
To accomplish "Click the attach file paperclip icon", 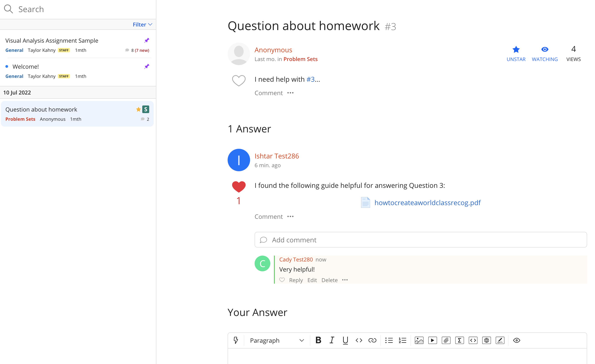I will click(x=446, y=340).
